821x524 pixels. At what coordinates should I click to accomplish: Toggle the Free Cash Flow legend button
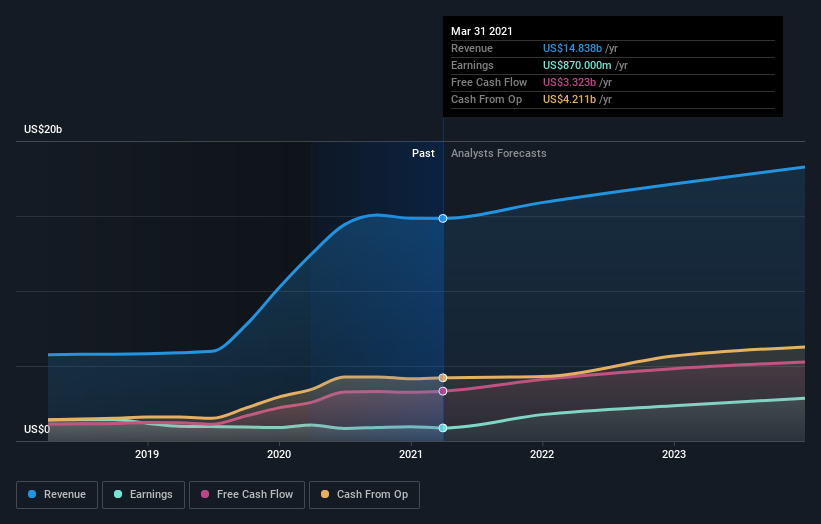click(x=247, y=495)
